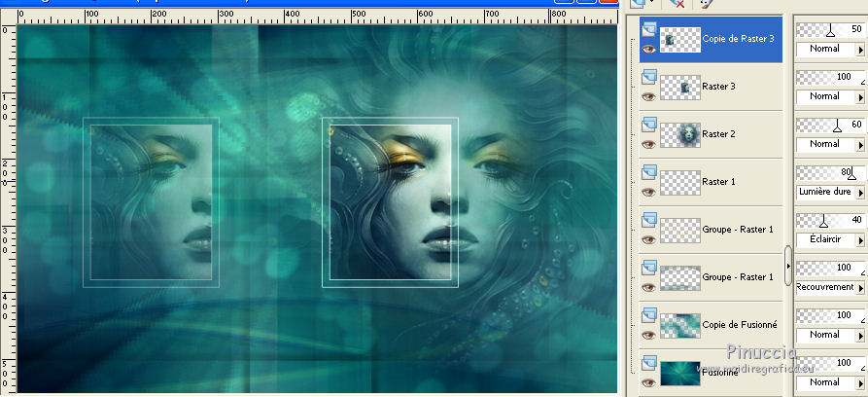Select the Groupe - Raster 1 name in Éclaircir row
Viewport: 868px width, 397px height.
click(x=738, y=230)
